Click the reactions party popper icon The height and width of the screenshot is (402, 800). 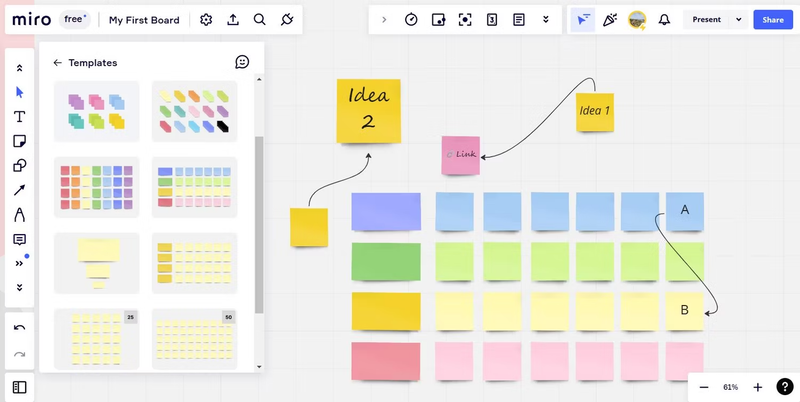[x=610, y=20]
